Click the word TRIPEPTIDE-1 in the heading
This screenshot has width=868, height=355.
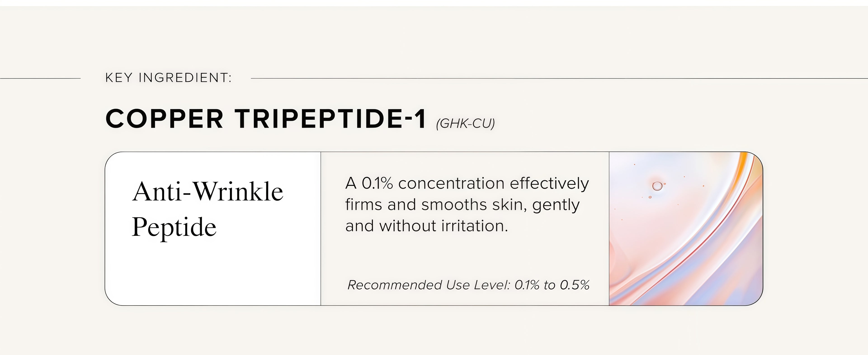(330, 119)
